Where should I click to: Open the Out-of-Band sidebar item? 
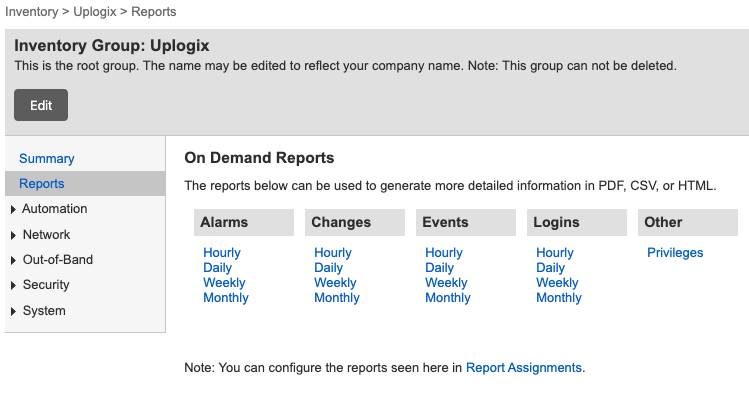[x=58, y=259]
